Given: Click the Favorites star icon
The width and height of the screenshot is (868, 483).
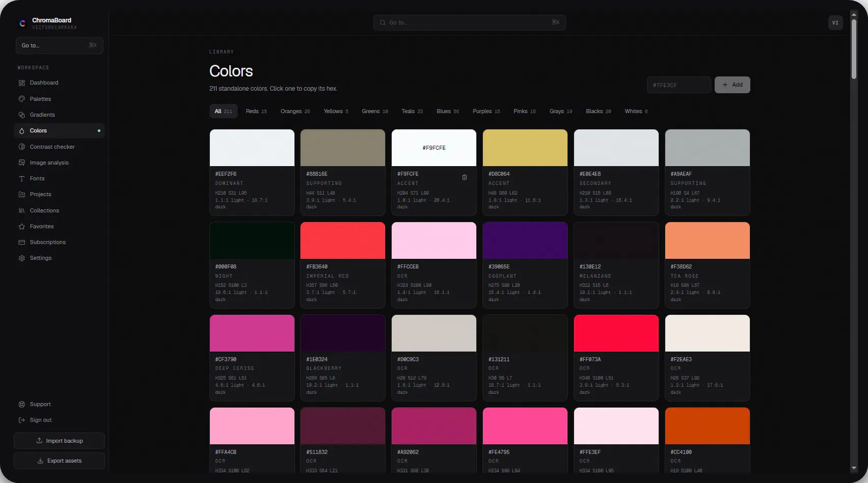Looking at the screenshot, I should pos(21,226).
